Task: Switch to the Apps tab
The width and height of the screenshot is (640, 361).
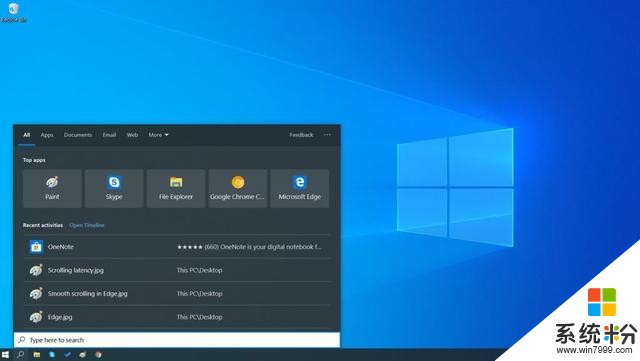Action: (x=47, y=135)
